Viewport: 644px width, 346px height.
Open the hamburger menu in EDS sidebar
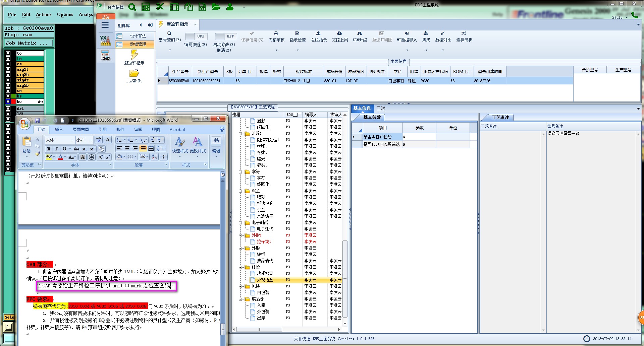(x=105, y=25)
